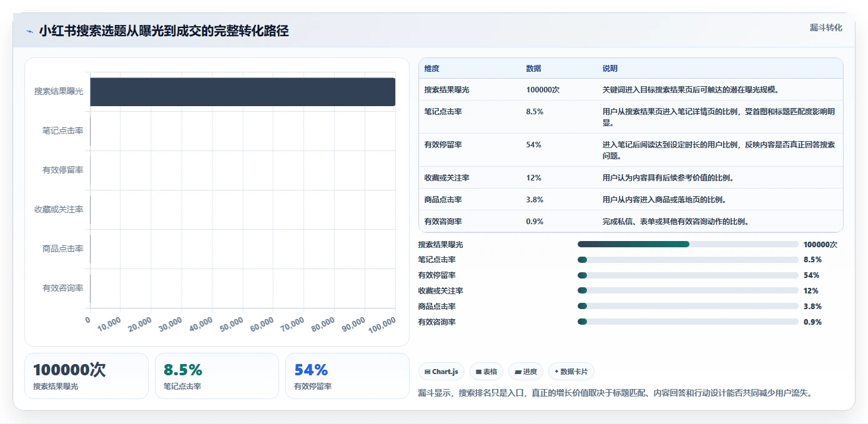Click chart y-axis label 商品点击率
Viewport: 868px width, 424px height.
coord(62,249)
